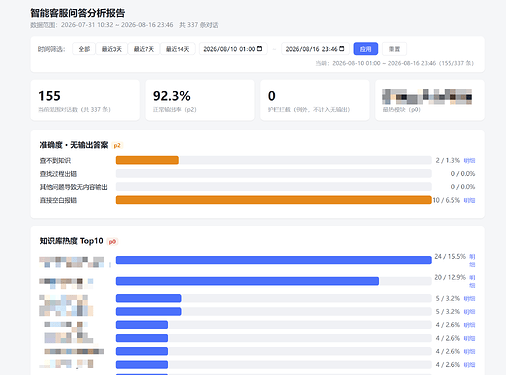The width and height of the screenshot is (506, 375).
Task: Click the blue 应用 button
Action: point(366,49)
